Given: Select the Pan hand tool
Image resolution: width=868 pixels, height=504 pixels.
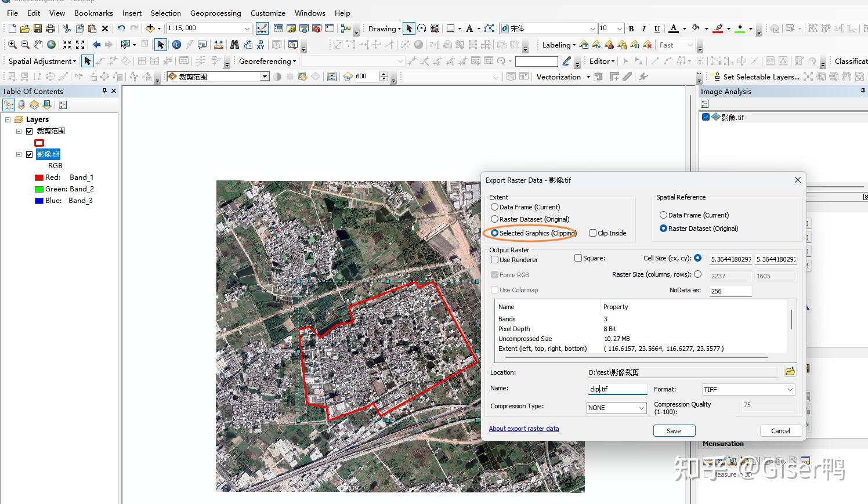Looking at the screenshot, I should [38, 45].
